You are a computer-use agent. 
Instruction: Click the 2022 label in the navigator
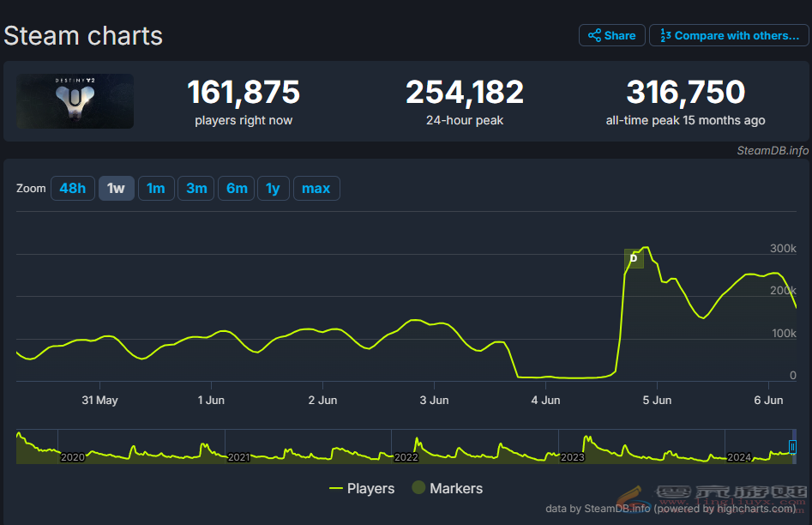click(x=406, y=457)
